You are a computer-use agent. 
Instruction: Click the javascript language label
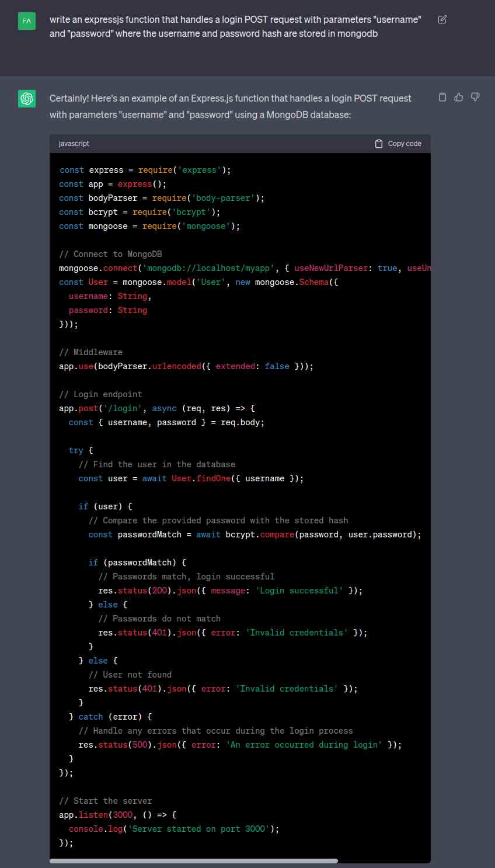pyautogui.click(x=74, y=144)
